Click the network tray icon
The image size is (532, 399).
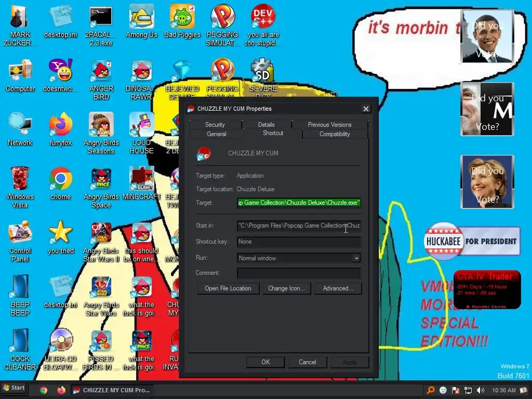click(468, 390)
